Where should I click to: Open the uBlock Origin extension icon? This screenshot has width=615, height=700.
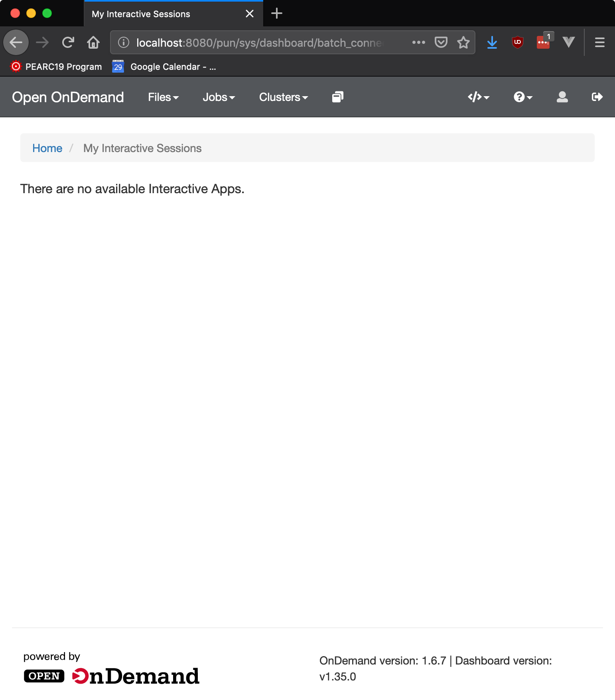517,42
